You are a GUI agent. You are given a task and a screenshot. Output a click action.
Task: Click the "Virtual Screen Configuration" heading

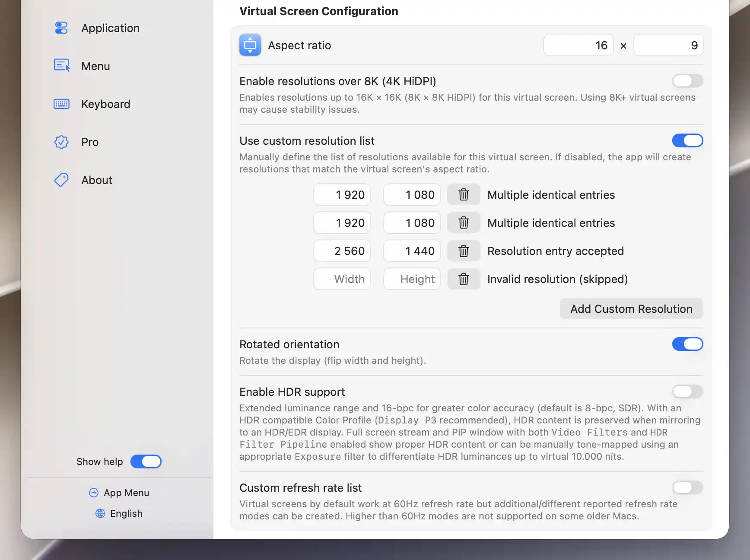point(319,11)
